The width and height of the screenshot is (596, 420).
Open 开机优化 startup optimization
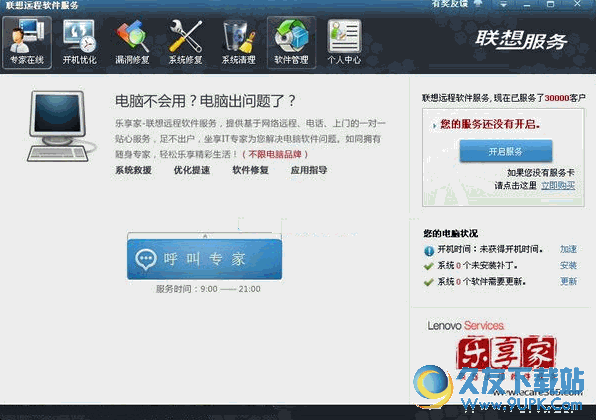click(80, 42)
